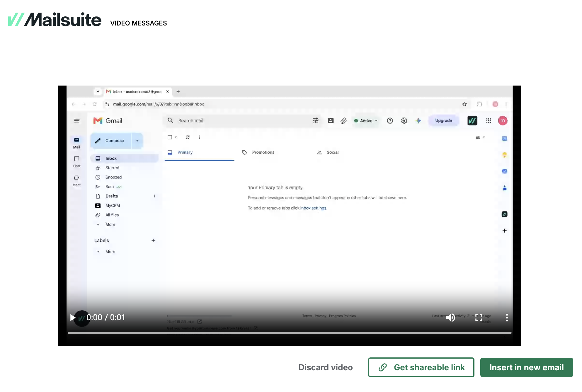The width and height of the screenshot is (582, 392).
Task: Open search options filter icon
Action: coord(315,120)
